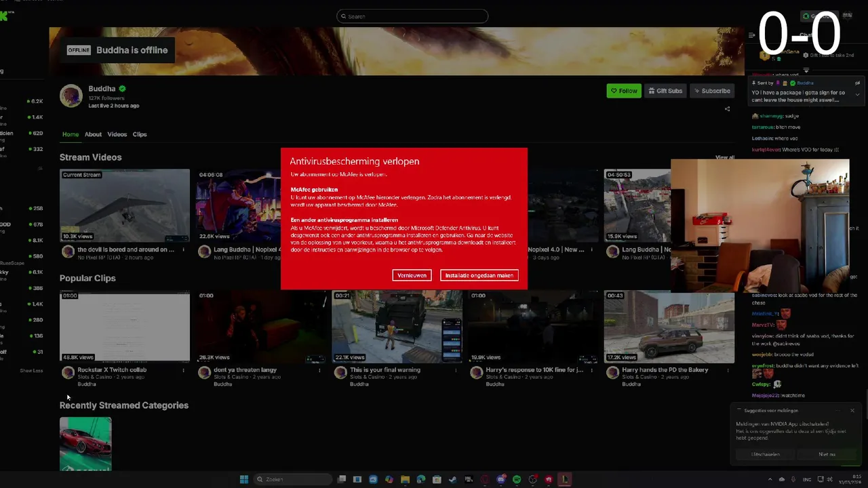This screenshot has width=868, height=488.
Task: Play This is your final warning clip
Action: point(397,327)
